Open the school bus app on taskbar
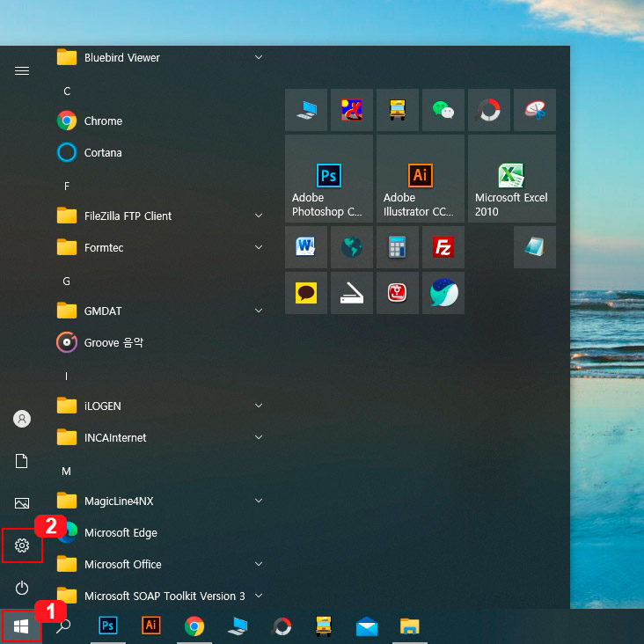The height and width of the screenshot is (644, 644). (x=324, y=626)
